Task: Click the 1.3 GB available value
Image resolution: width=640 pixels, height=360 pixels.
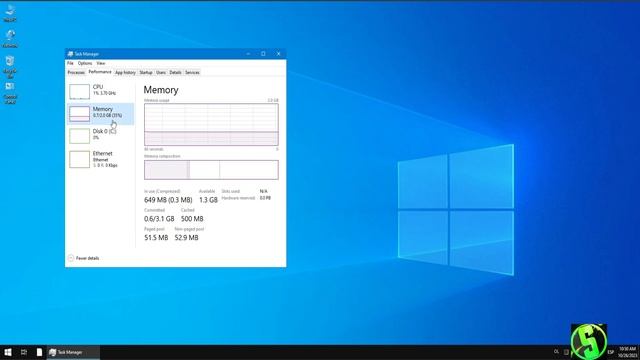Action: [208, 200]
